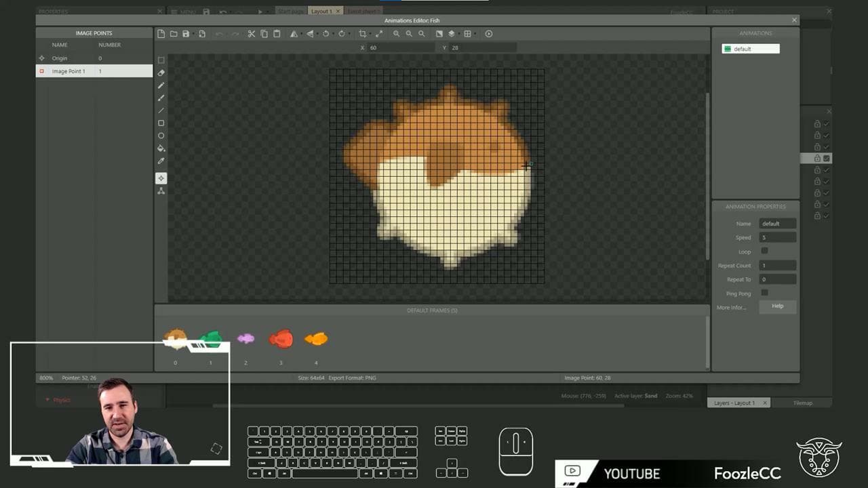
Task: Select the Brush tool
Action: click(161, 98)
